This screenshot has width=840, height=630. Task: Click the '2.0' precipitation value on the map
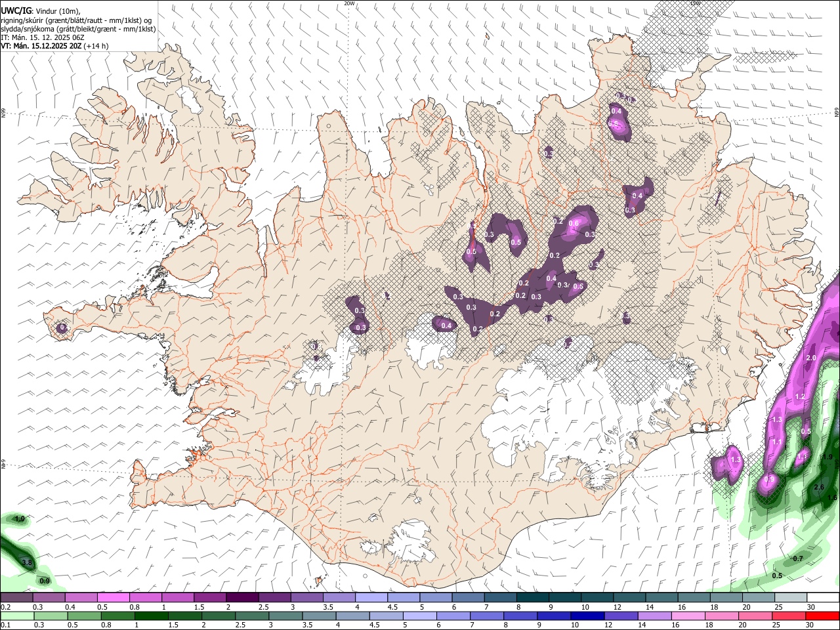click(810, 358)
